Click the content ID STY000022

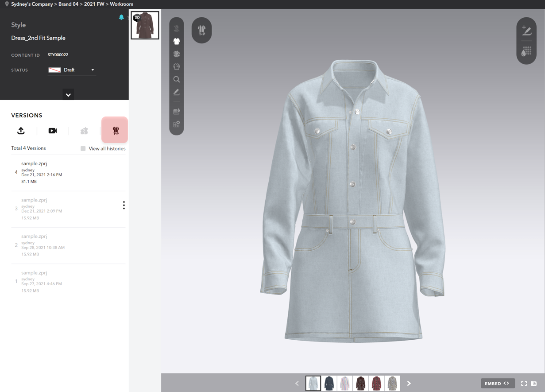pyautogui.click(x=58, y=55)
